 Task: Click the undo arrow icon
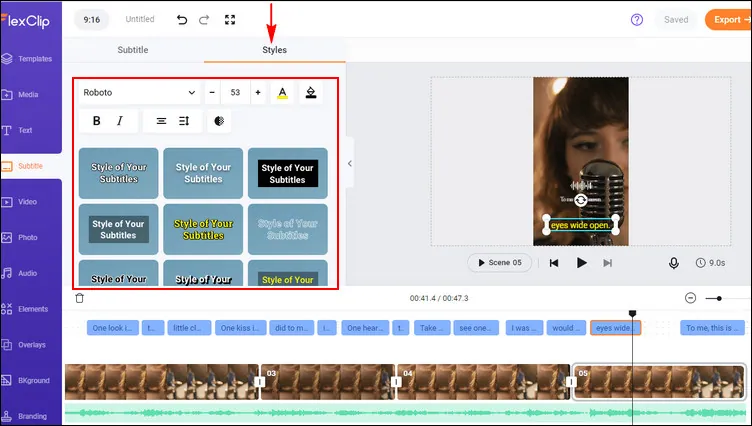(182, 20)
